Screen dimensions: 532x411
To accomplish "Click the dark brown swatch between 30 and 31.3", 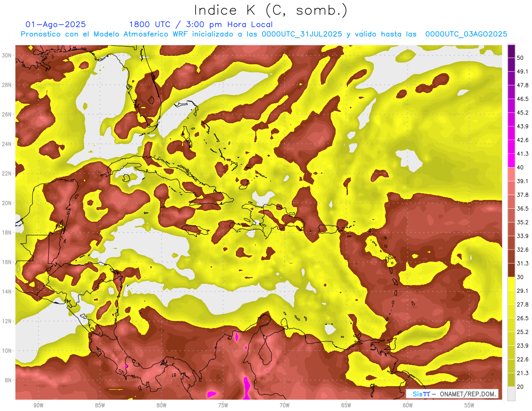I will tap(511, 270).
